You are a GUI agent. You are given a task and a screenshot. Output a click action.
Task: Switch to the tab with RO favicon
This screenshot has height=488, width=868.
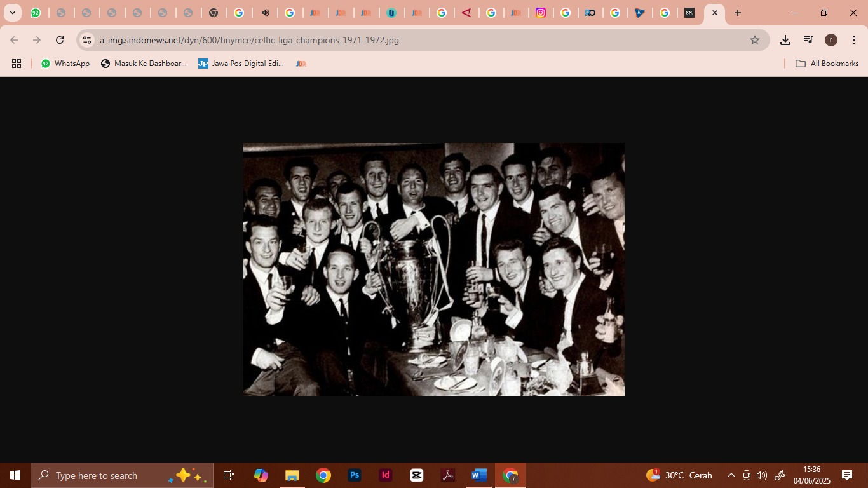pyautogui.click(x=590, y=13)
